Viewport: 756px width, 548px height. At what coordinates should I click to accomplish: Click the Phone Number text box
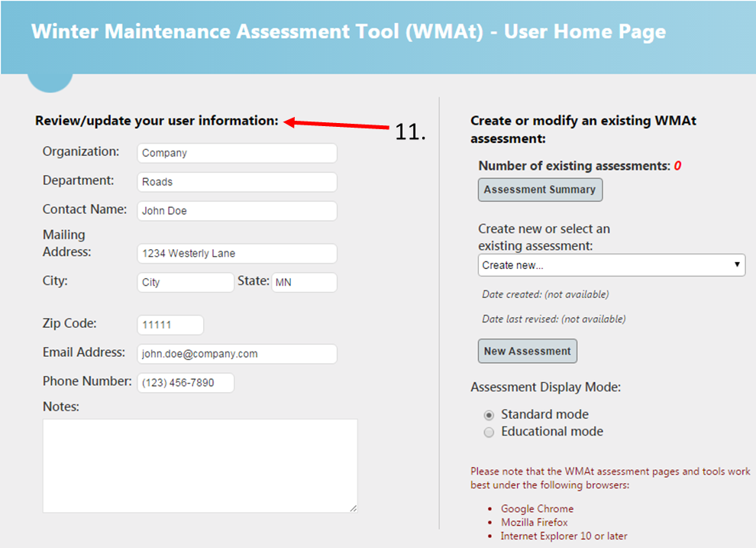[x=186, y=383]
